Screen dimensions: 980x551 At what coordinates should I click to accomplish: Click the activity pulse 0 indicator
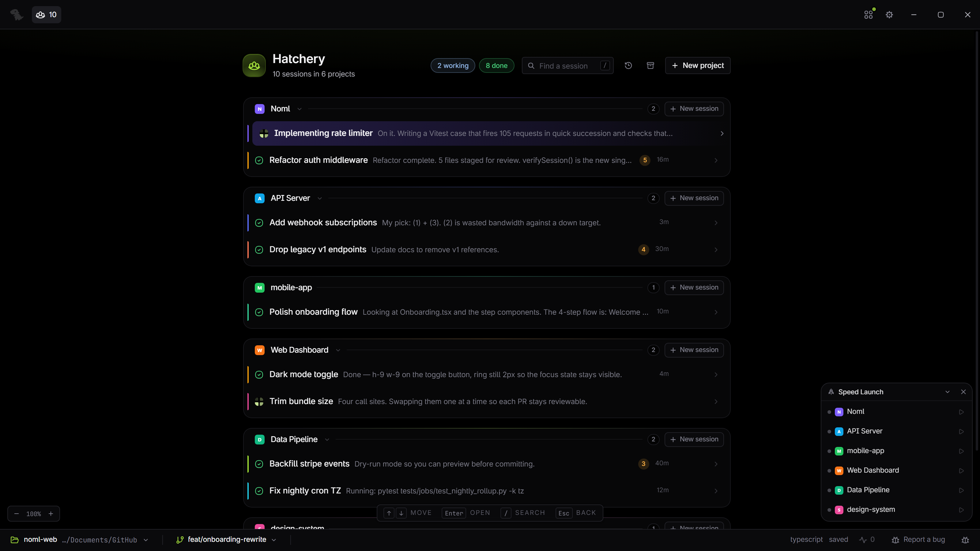point(867,540)
